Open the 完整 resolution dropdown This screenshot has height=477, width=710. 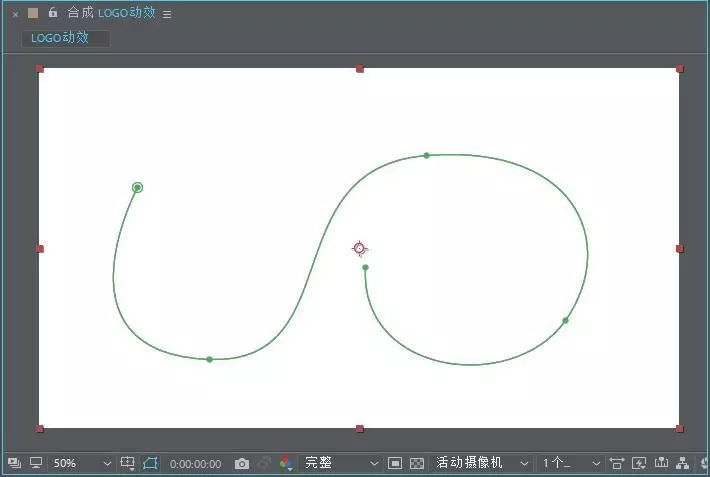[341, 463]
